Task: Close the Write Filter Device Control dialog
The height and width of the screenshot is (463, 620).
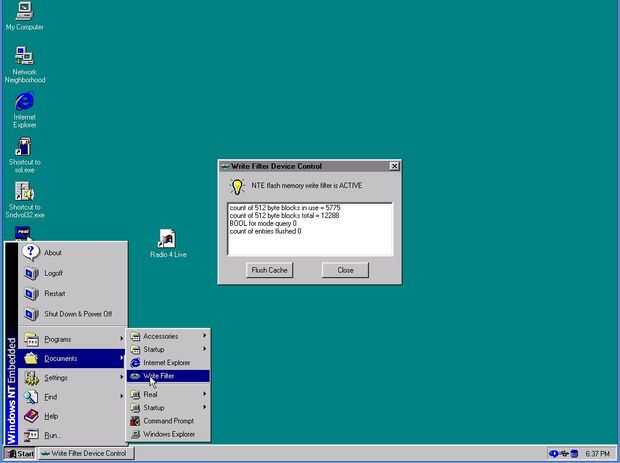Action: [x=394, y=166]
